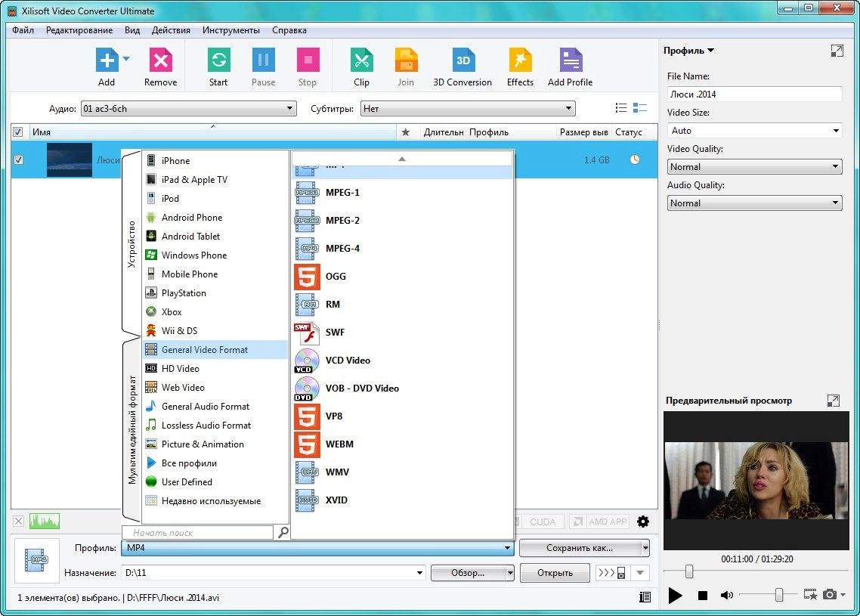Screen dimensions: 860x616
Task: Uncheck the Люси file row checkbox
Action: [19, 159]
